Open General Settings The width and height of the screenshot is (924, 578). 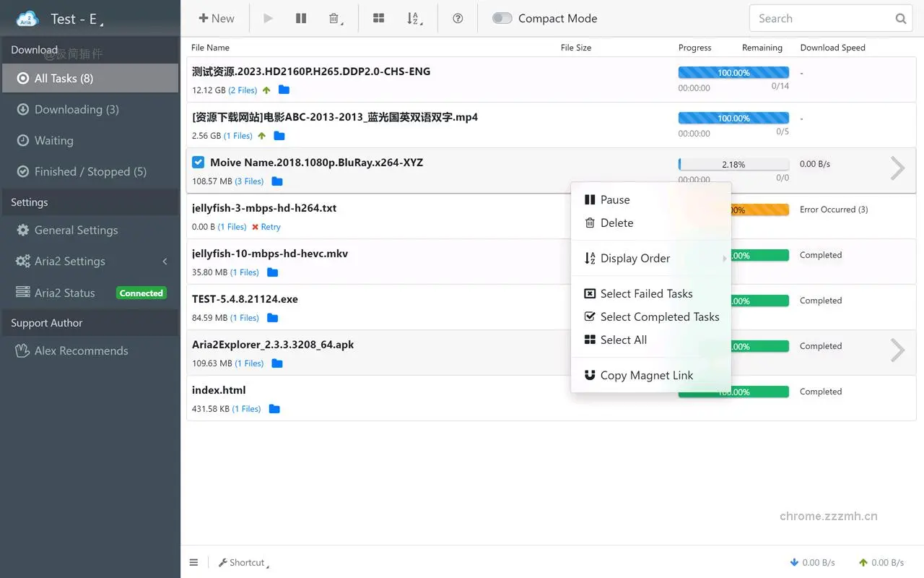tap(90, 230)
